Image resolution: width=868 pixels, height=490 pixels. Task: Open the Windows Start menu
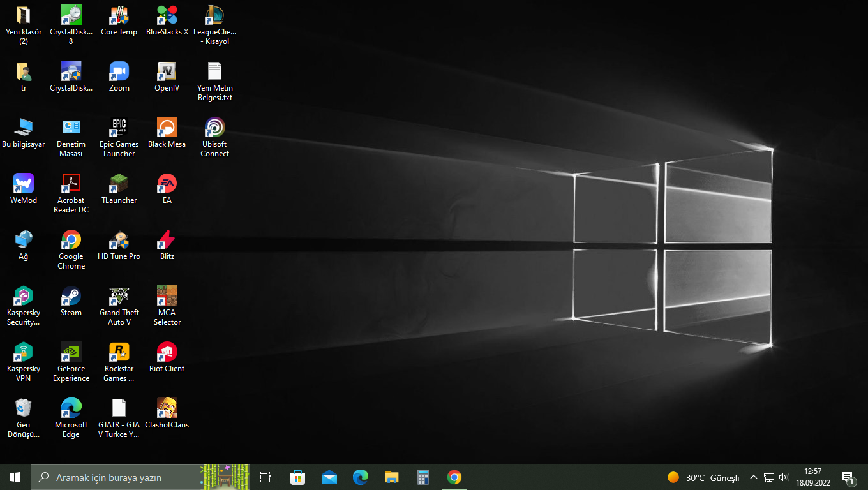coord(15,477)
